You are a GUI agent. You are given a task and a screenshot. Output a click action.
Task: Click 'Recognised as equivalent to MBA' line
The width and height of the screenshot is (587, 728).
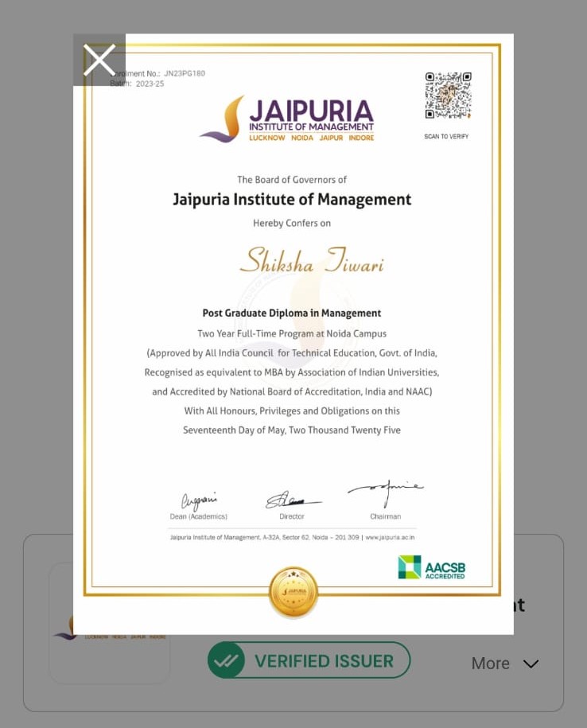(292, 372)
